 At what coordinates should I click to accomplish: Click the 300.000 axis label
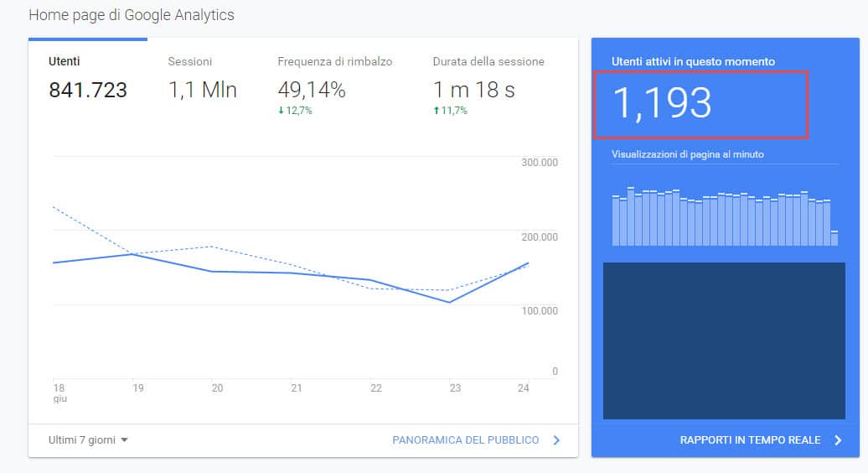[x=540, y=163]
